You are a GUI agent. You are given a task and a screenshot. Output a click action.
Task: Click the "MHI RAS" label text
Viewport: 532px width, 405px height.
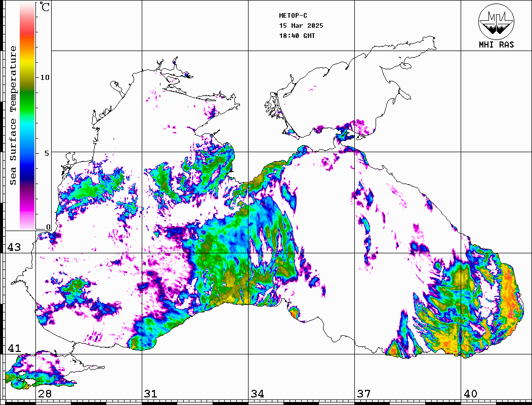497,44
